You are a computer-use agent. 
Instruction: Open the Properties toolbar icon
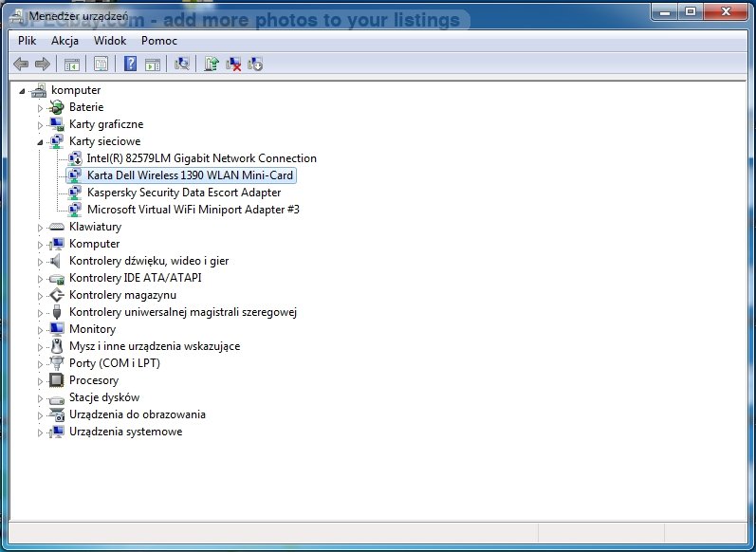click(x=101, y=64)
